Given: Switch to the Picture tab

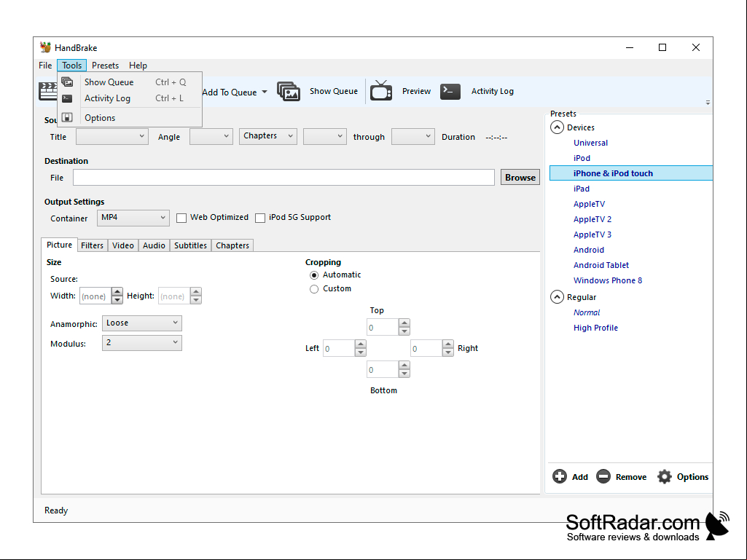Looking at the screenshot, I should (59, 245).
